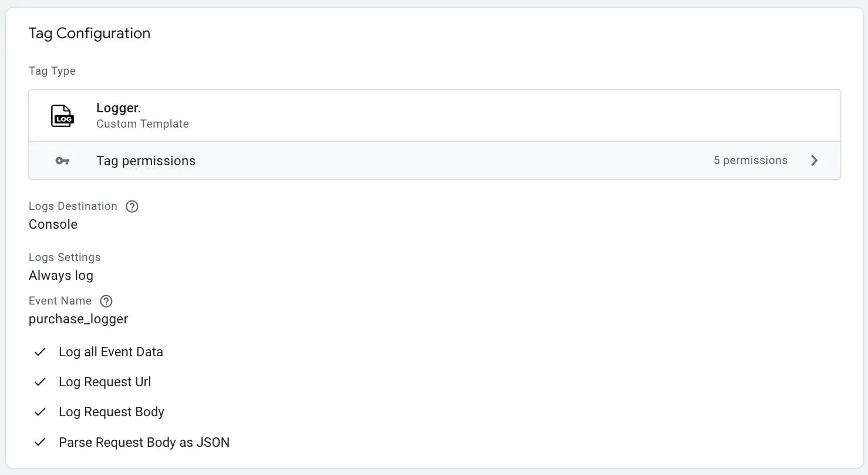Expand the Tag permissions row

tap(435, 160)
